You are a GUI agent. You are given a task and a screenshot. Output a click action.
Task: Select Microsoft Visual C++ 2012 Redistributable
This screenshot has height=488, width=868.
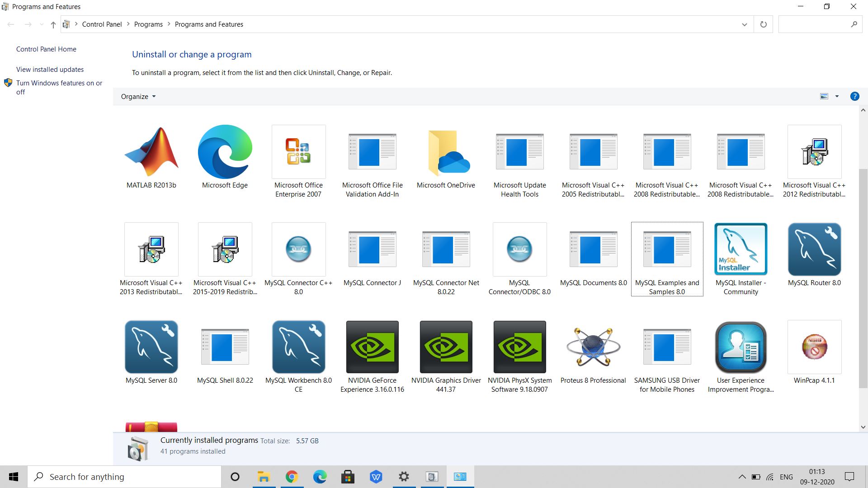click(814, 152)
